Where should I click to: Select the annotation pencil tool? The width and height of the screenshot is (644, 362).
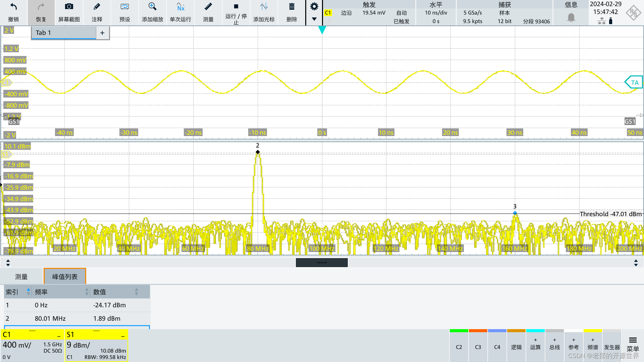tap(97, 7)
